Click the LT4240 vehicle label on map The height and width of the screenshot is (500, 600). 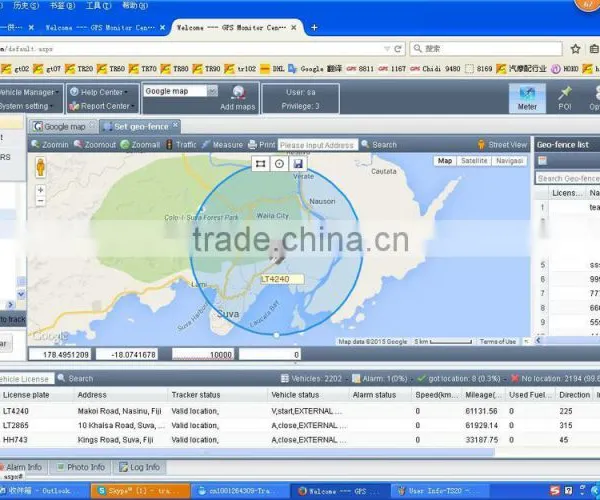pyautogui.click(x=282, y=279)
